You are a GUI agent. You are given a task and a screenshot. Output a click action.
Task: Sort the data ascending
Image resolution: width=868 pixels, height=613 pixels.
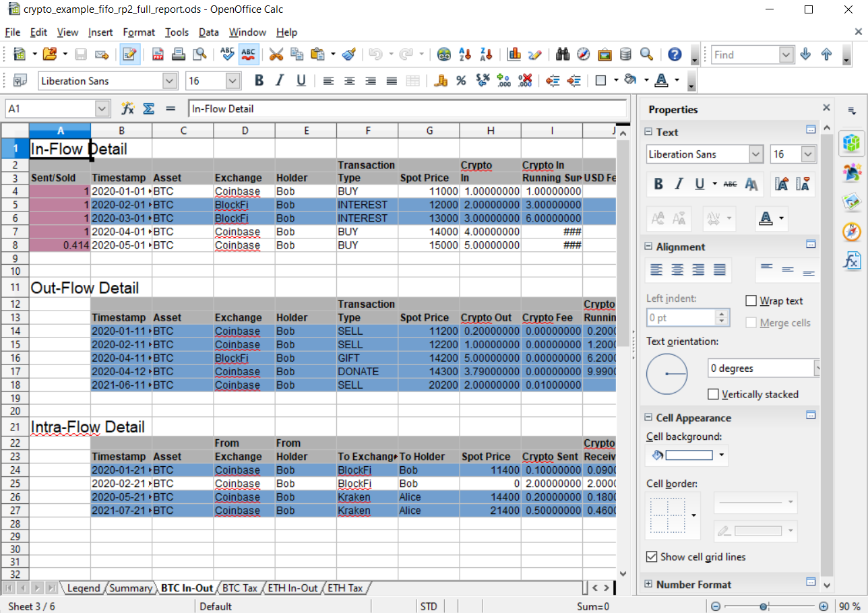pos(464,55)
